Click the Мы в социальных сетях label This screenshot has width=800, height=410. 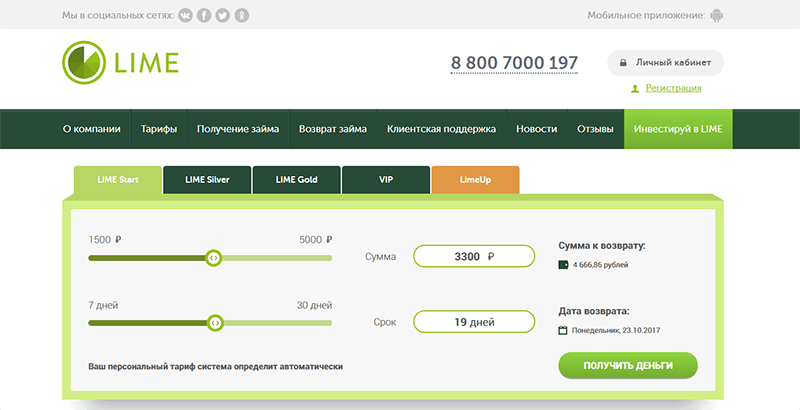click(118, 16)
